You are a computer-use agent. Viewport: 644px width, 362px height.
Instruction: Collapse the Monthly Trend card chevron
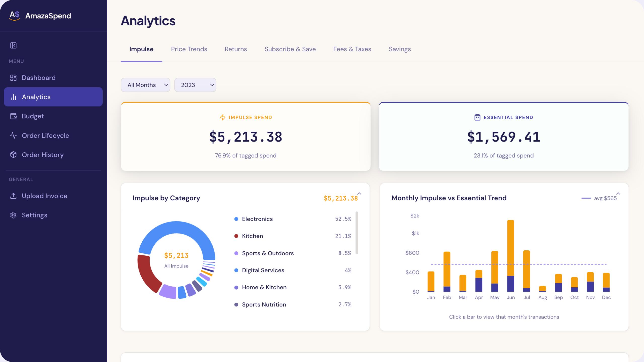(x=618, y=194)
